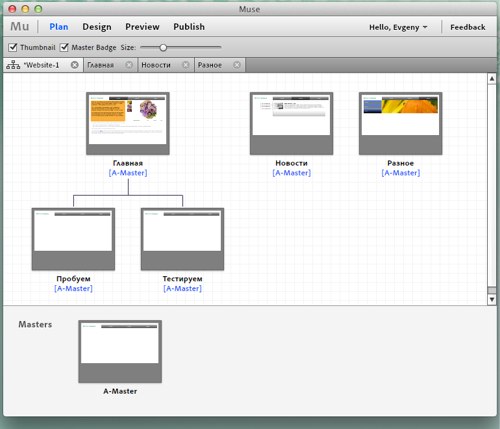Image resolution: width=500 pixels, height=429 pixels.
Task: Click the thumbnail Size slider handle
Action: [x=163, y=47]
